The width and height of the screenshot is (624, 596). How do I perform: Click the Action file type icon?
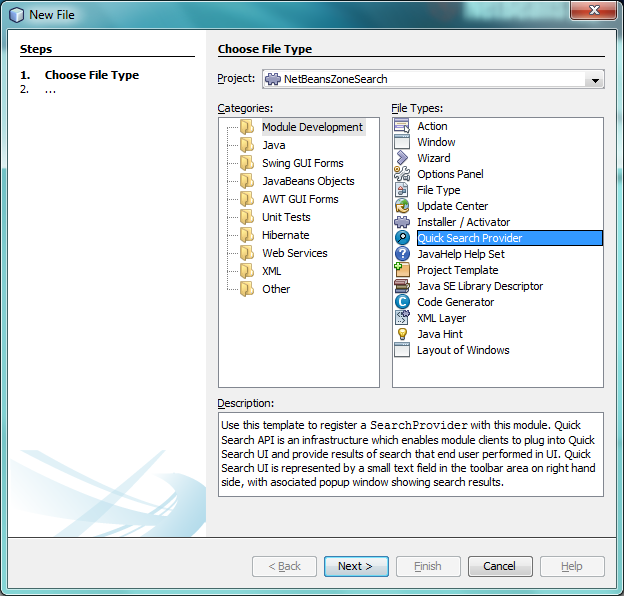[x=402, y=126]
